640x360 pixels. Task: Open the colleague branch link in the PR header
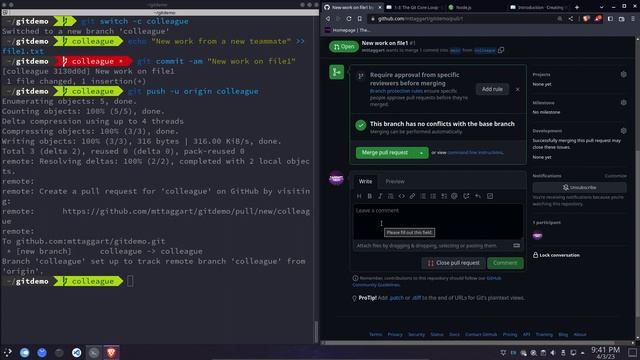click(484, 51)
